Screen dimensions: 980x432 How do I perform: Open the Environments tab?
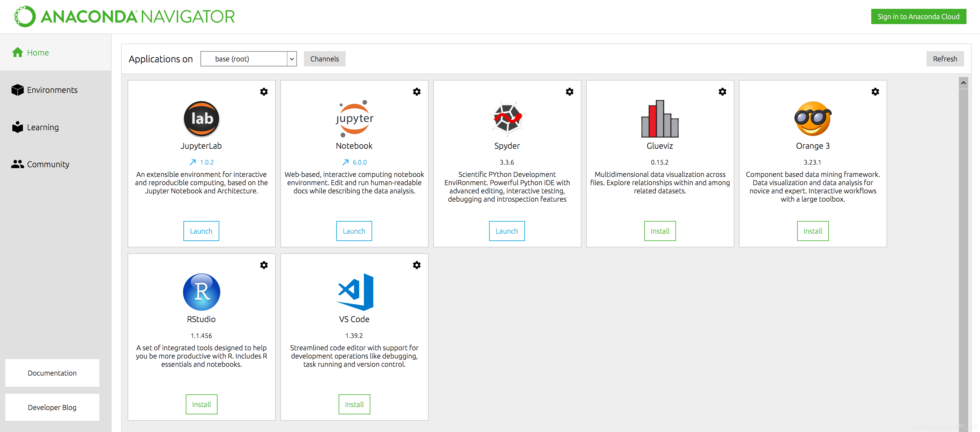coord(56,90)
